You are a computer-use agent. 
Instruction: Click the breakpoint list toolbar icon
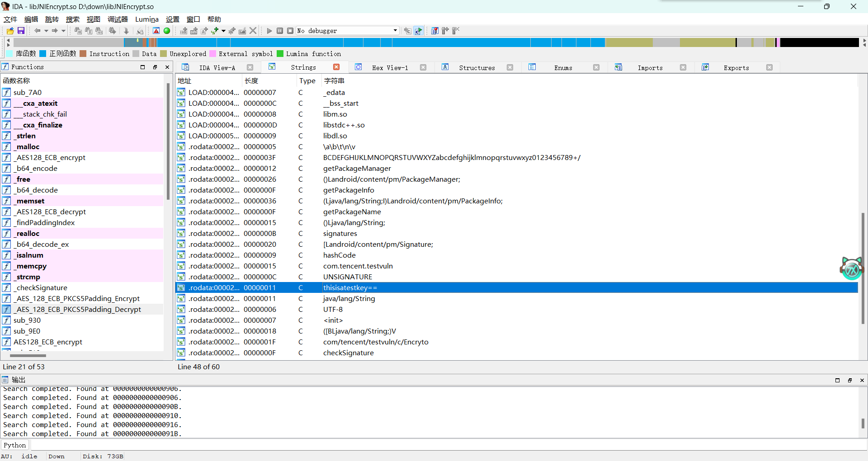(x=435, y=31)
